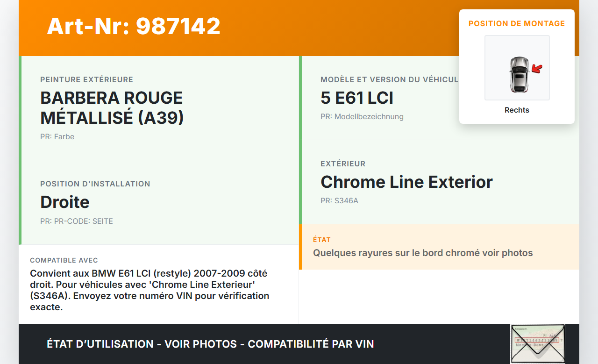Image resolution: width=598 pixels, height=364 pixels.
Task: Click the '5 E61 LCI' model value
Action: (357, 98)
